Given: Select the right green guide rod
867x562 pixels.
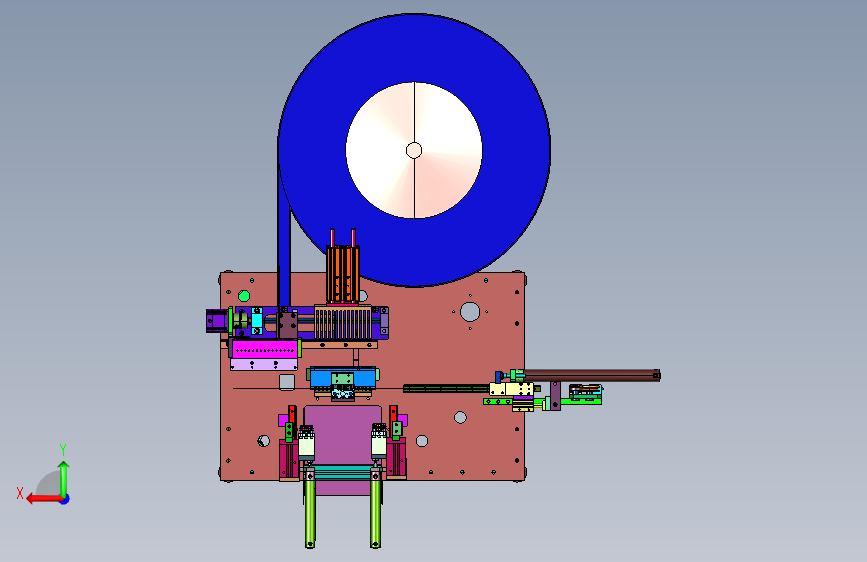Looking at the screenshot, I should [x=375, y=512].
